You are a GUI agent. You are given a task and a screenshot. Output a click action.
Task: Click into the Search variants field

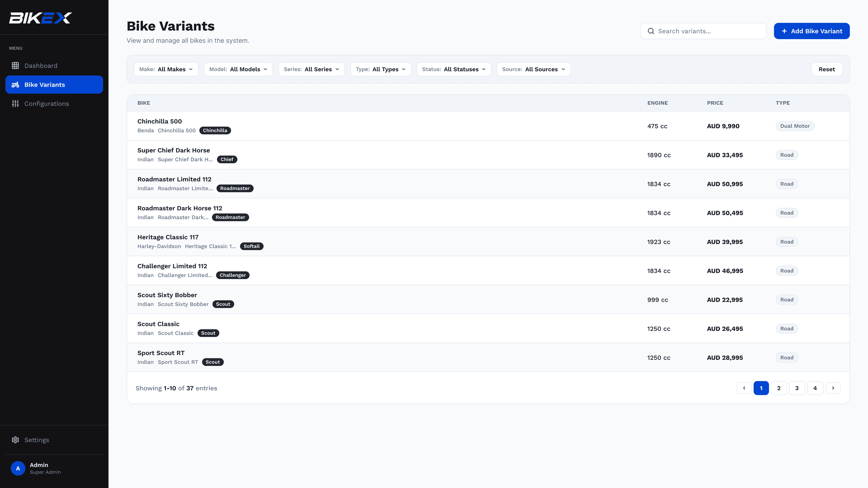click(703, 31)
